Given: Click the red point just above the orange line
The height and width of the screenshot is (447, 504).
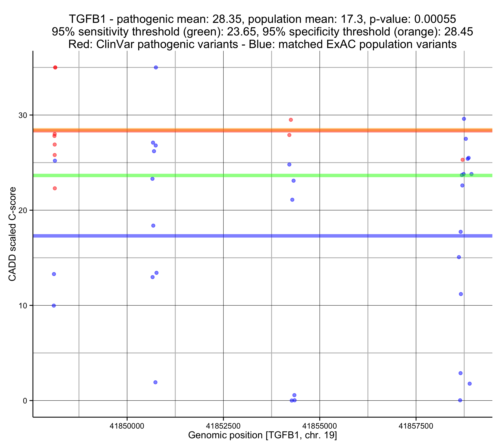Looking at the screenshot, I should tap(291, 120).
